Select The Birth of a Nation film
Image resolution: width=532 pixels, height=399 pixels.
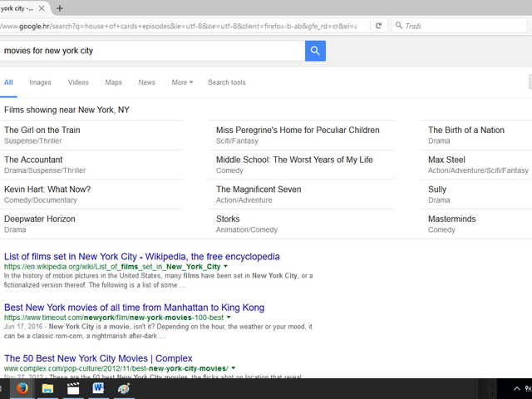[x=466, y=131]
